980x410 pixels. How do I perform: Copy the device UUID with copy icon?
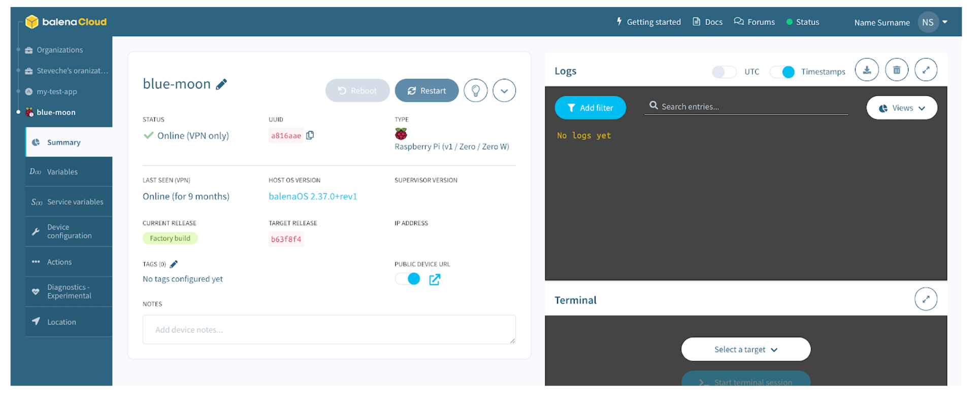click(310, 135)
